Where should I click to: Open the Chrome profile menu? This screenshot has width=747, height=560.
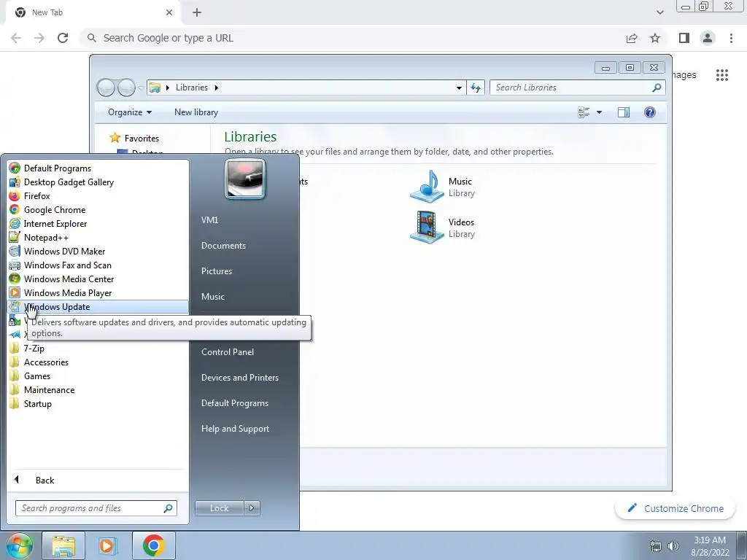coord(708,38)
